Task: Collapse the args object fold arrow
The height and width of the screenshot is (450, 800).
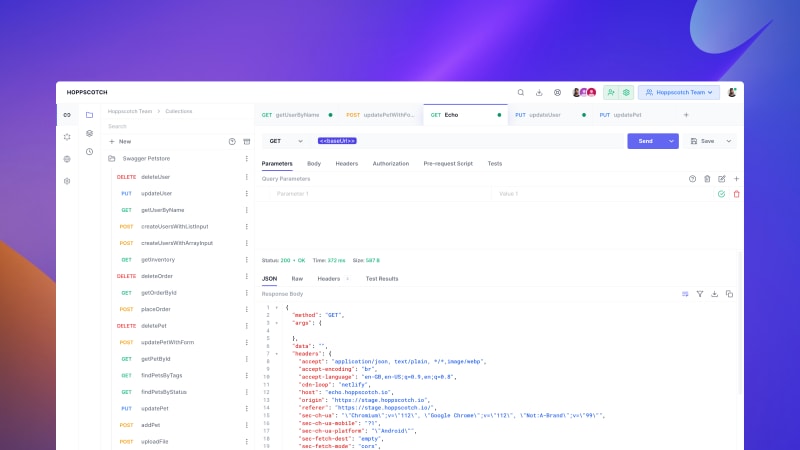Action: click(x=277, y=323)
